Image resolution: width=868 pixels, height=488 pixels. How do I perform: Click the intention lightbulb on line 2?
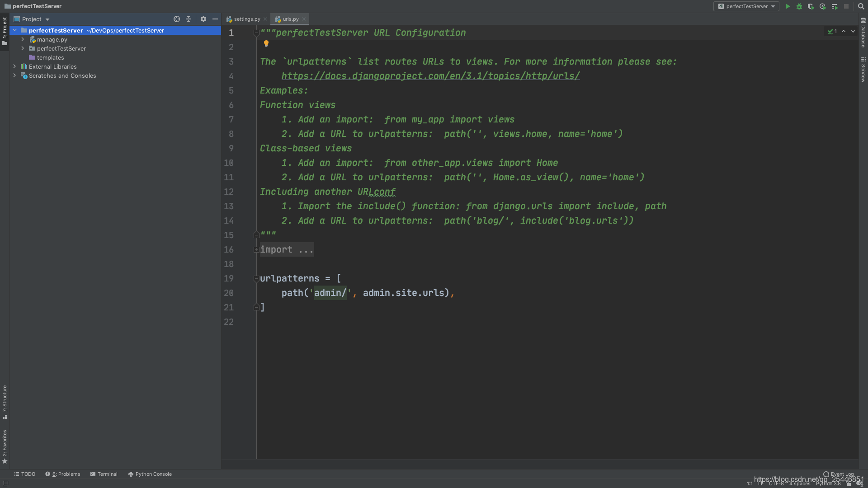coord(266,43)
